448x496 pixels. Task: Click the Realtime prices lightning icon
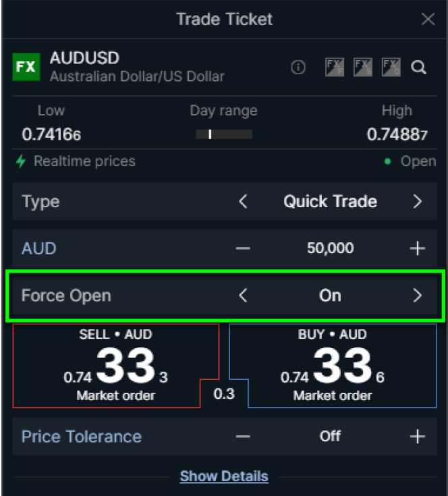pos(21,161)
